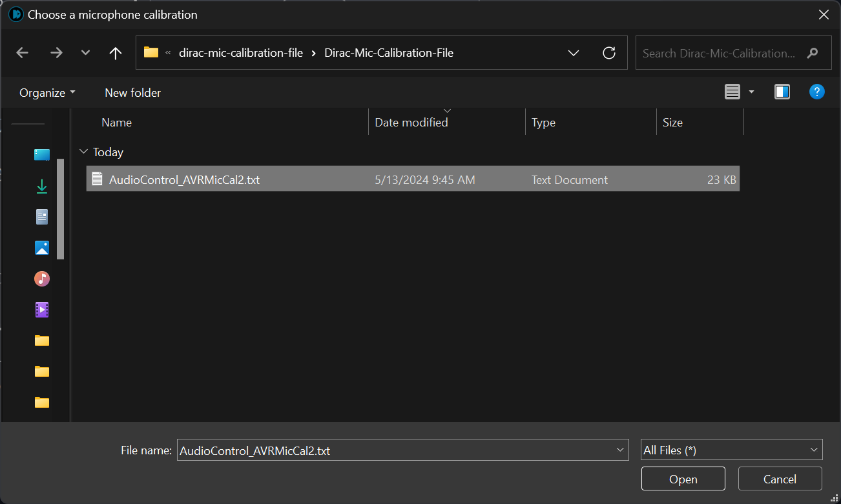Go back to the previous folder
This screenshot has width=841, height=504.
coord(23,53)
